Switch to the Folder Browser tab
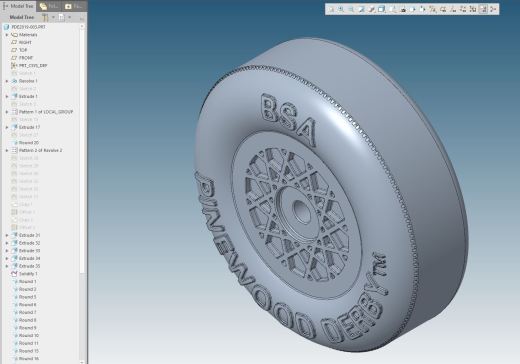This screenshot has height=364, width=520. click(x=49, y=6)
